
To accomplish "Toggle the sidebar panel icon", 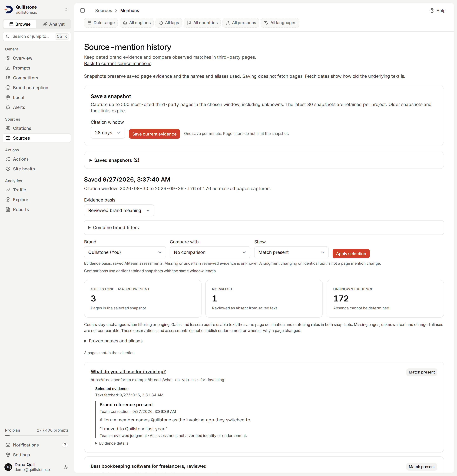I will click(83, 10).
